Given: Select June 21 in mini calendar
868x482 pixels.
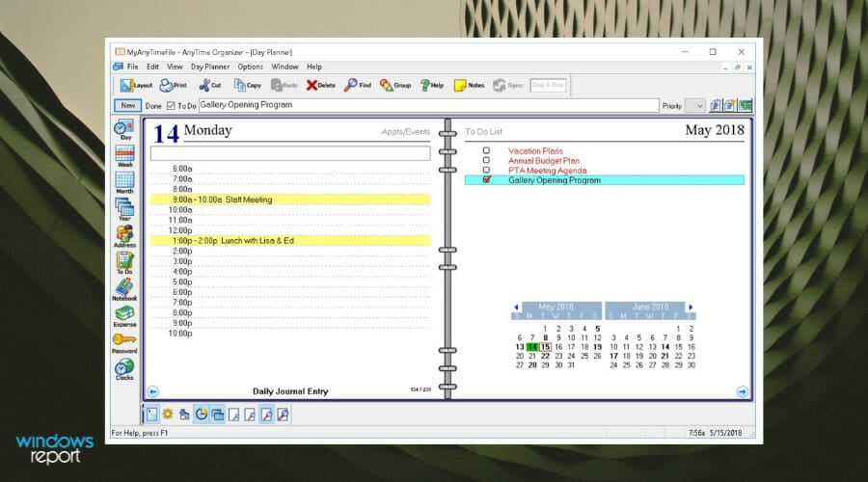Looking at the screenshot, I should pos(665,356).
